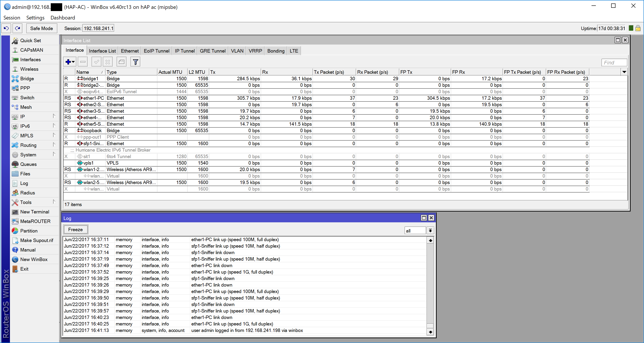Click Exit in sidebar

(x=35, y=269)
